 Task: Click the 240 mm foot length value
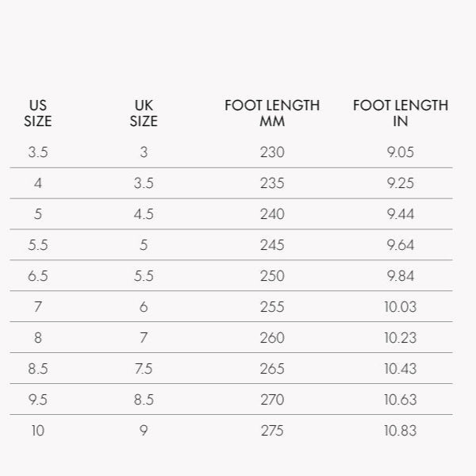[x=272, y=214]
